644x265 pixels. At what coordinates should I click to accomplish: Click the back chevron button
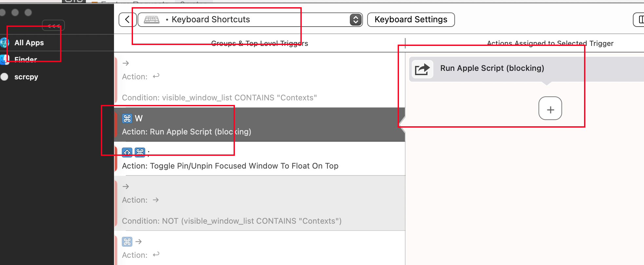pos(127,20)
